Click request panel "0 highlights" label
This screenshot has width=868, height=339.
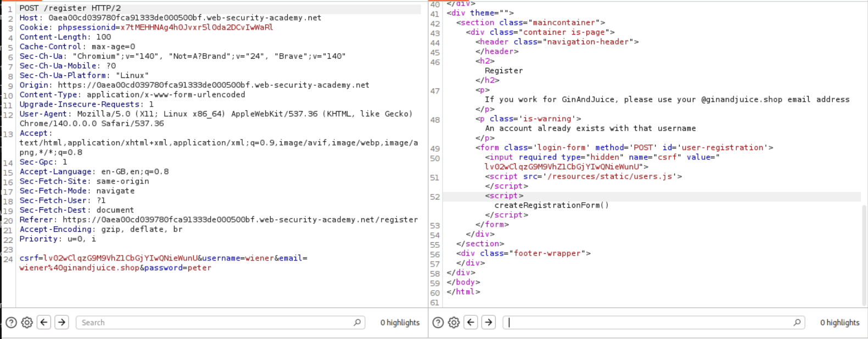click(x=400, y=323)
